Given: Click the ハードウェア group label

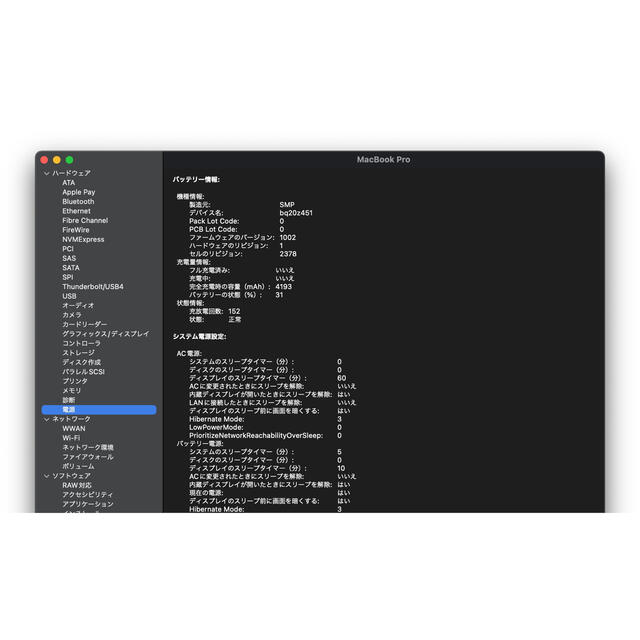Looking at the screenshot, I should 71,173.
